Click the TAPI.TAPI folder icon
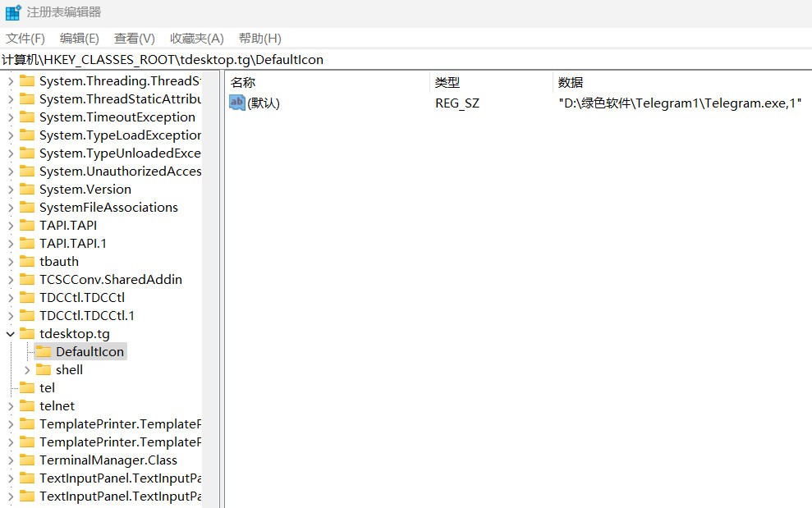The image size is (812, 508). click(x=27, y=225)
